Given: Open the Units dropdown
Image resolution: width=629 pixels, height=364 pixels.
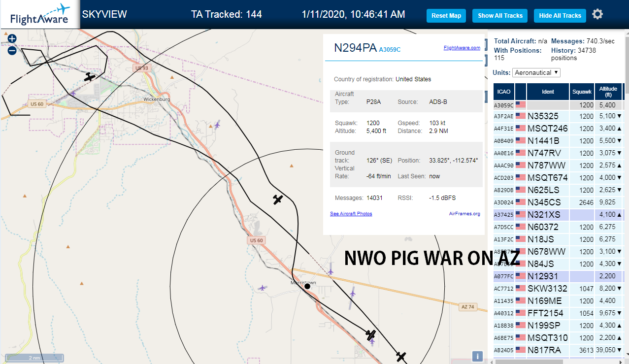Looking at the screenshot, I should (536, 72).
